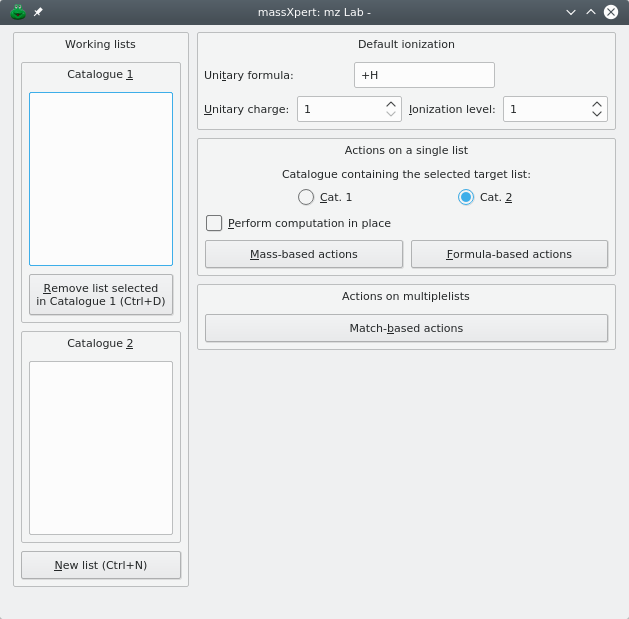Image resolution: width=629 pixels, height=619 pixels.
Task: Select the Cat. 1 radio button
Action: (306, 197)
